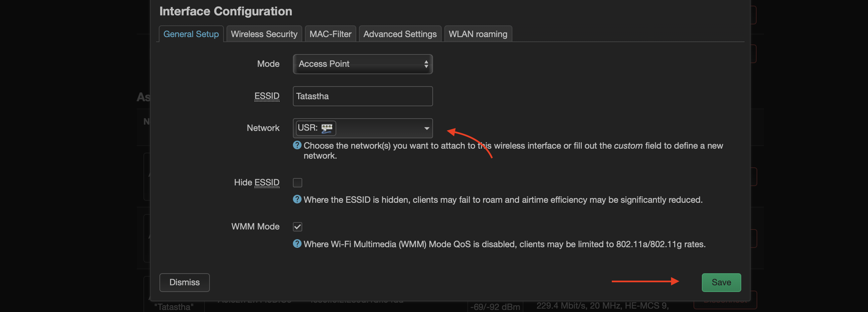Enable the Hide ESSID checkbox
Image resolution: width=868 pixels, height=312 pixels.
[x=298, y=182]
